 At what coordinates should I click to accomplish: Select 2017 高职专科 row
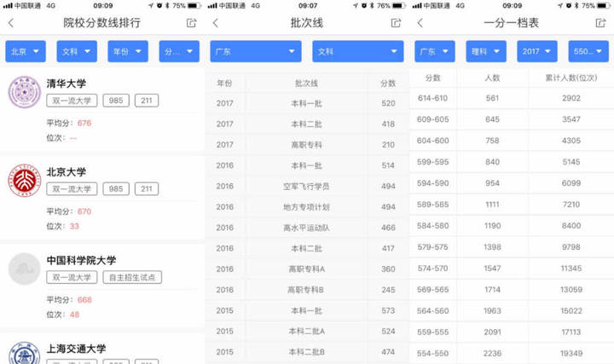coord(307,145)
